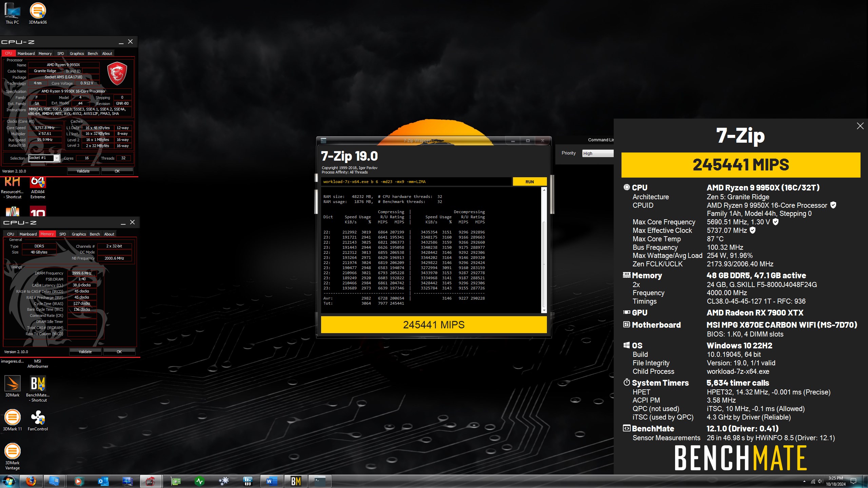Click the Wi-Fi network tray icon
Viewport: 868px width, 488px height.
tap(813, 481)
